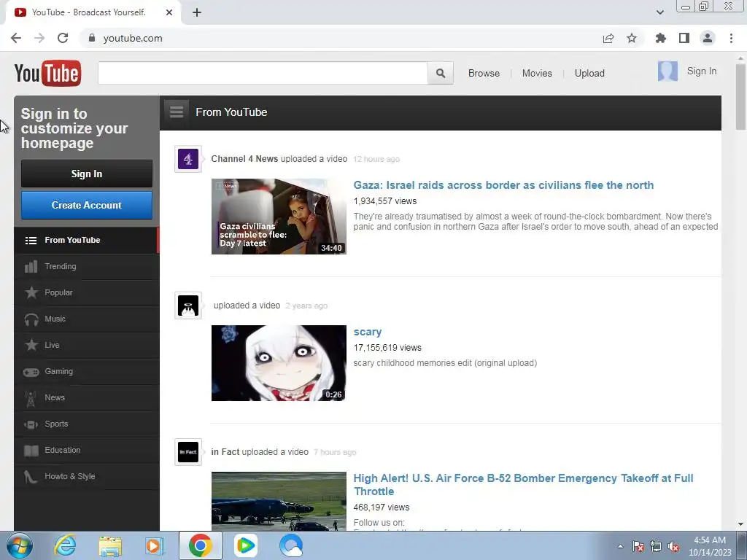
Task: Click the page vertical scrollbar thumb
Action: (x=740, y=97)
